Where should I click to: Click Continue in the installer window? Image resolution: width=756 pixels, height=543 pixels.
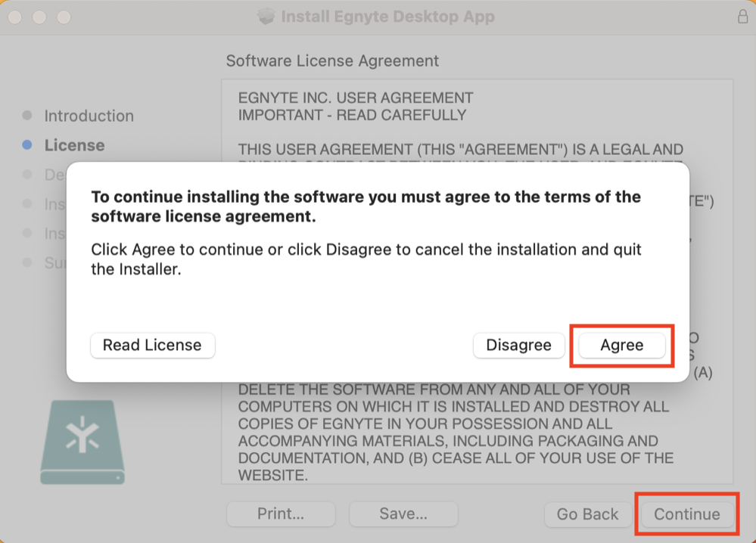click(x=687, y=514)
